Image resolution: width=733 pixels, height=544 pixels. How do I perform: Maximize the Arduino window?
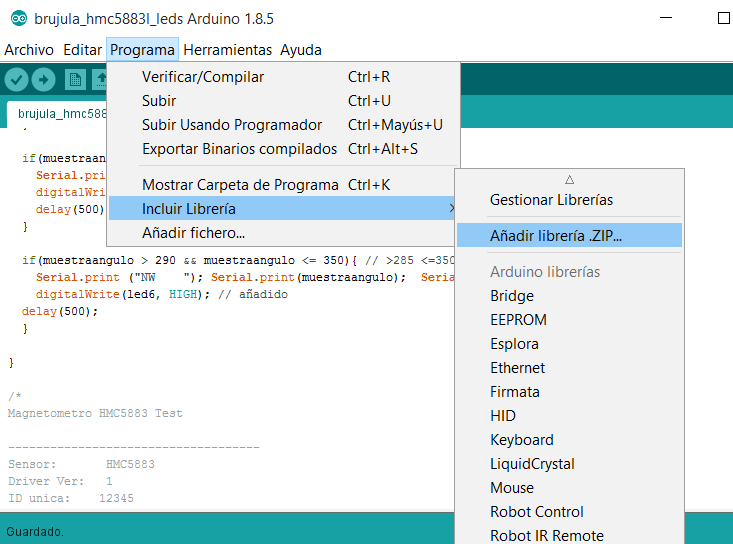pos(723,18)
